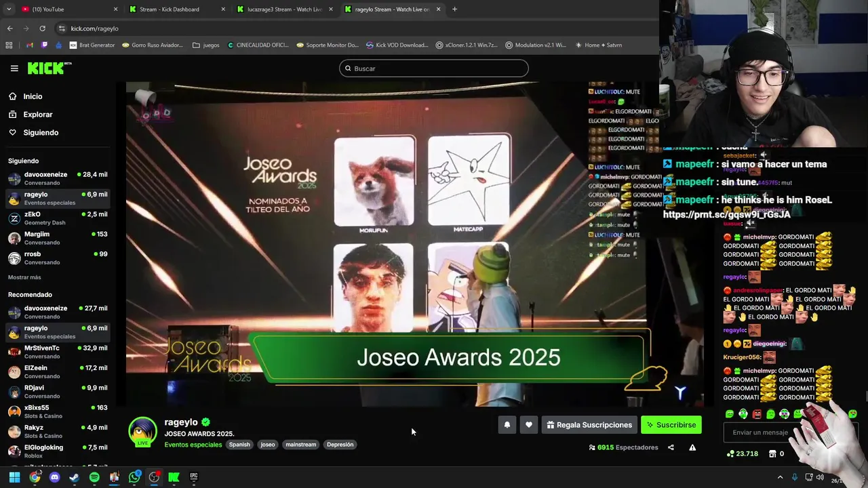
Task: Open Steam from the taskbar
Action: 74,477
